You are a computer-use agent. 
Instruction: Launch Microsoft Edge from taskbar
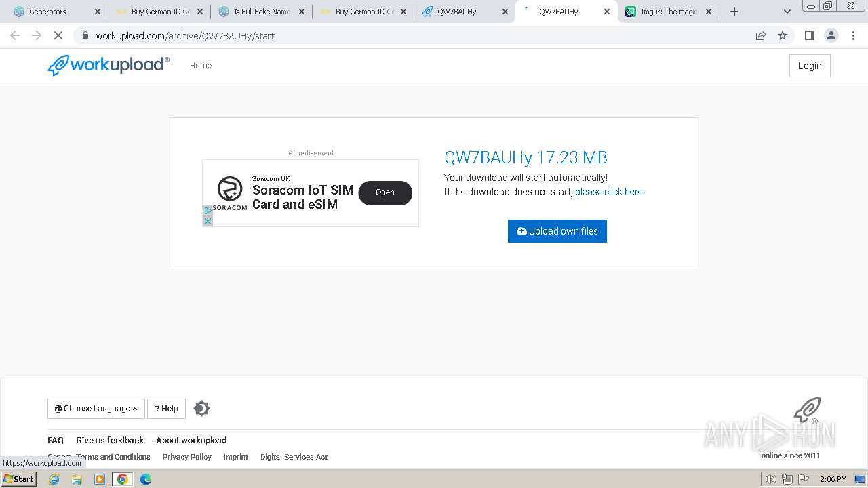[x=145, y=479]
